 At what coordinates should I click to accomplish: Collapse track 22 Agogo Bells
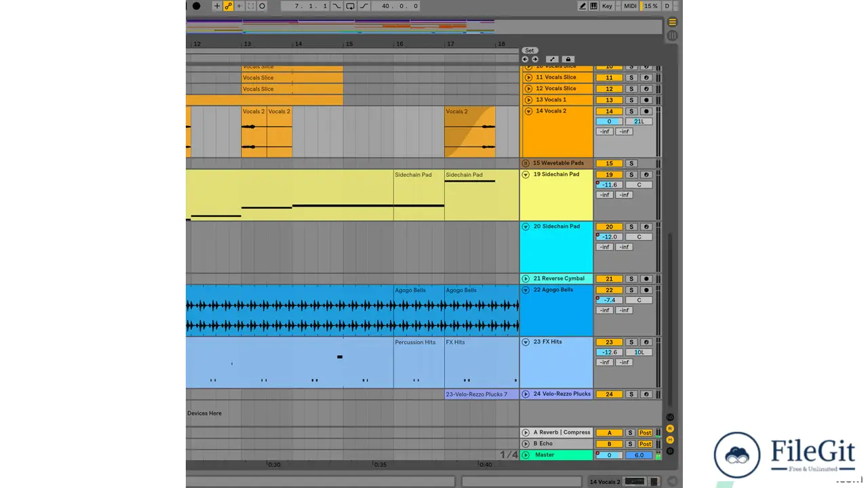(x=526, y=290)
